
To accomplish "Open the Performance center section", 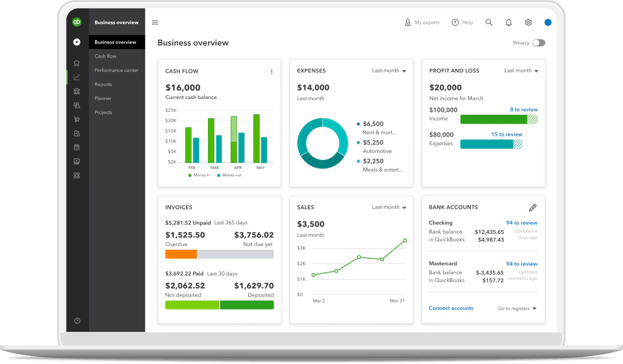I will click(116, 70).
